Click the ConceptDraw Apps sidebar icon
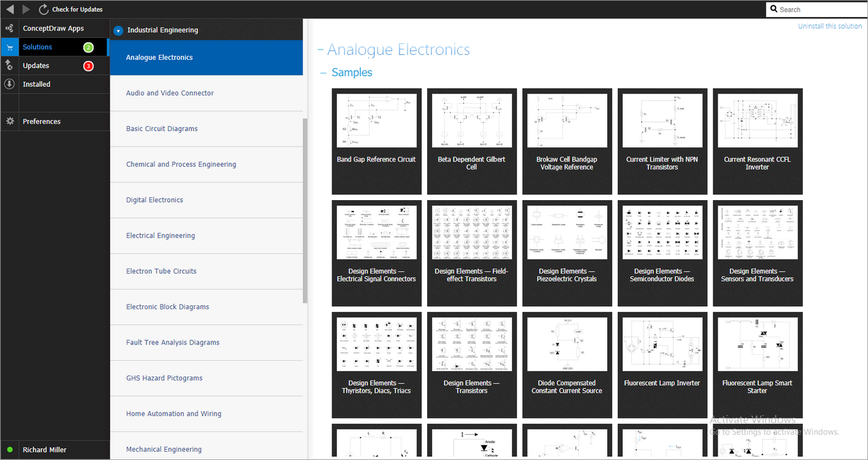 click(x=9, y=28)
